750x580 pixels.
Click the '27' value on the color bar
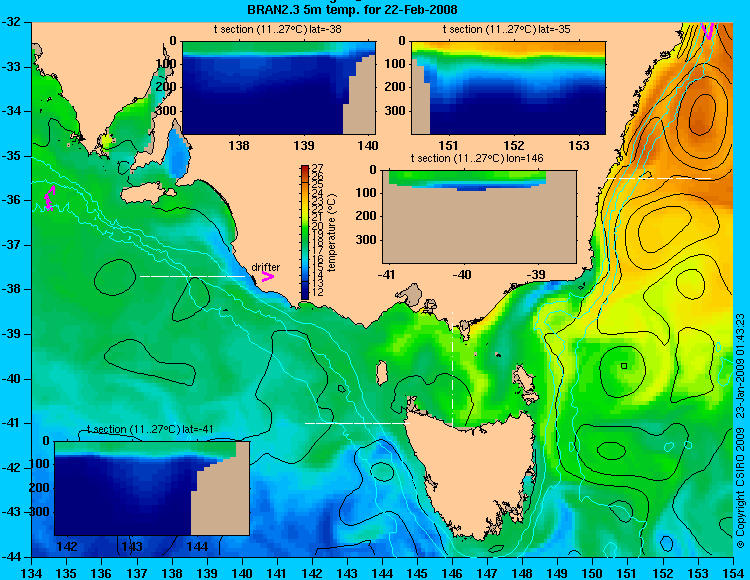point(317,168)
